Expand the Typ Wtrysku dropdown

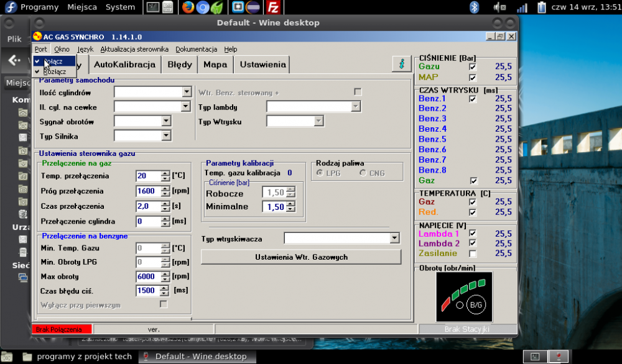(318, 121)
